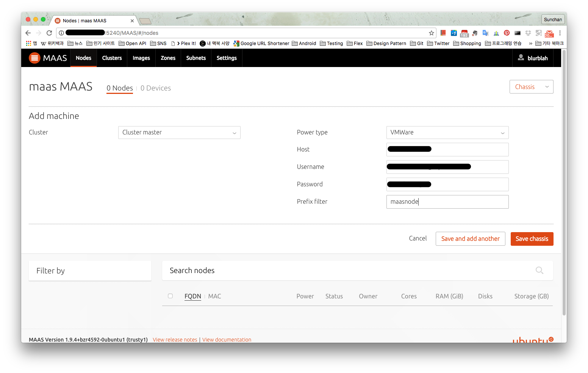
Task: Tick the select-all checkbox in nodes table header
Action: click(170, 296)
